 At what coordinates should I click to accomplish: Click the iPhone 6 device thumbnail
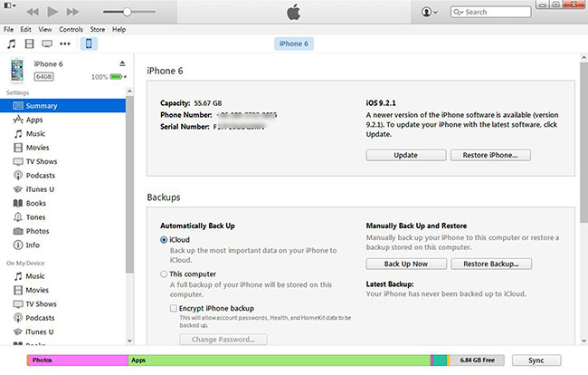(x=17, y=70)
